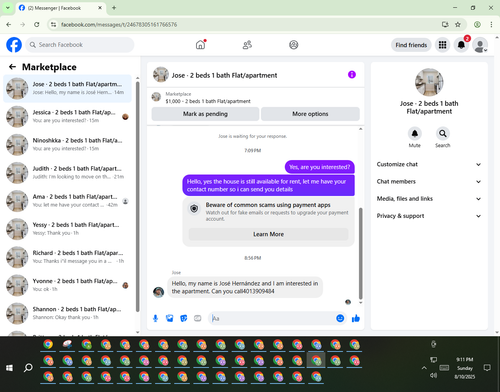Open the Groups icon in top navigation
500x392 pixels.
point(294,45)
